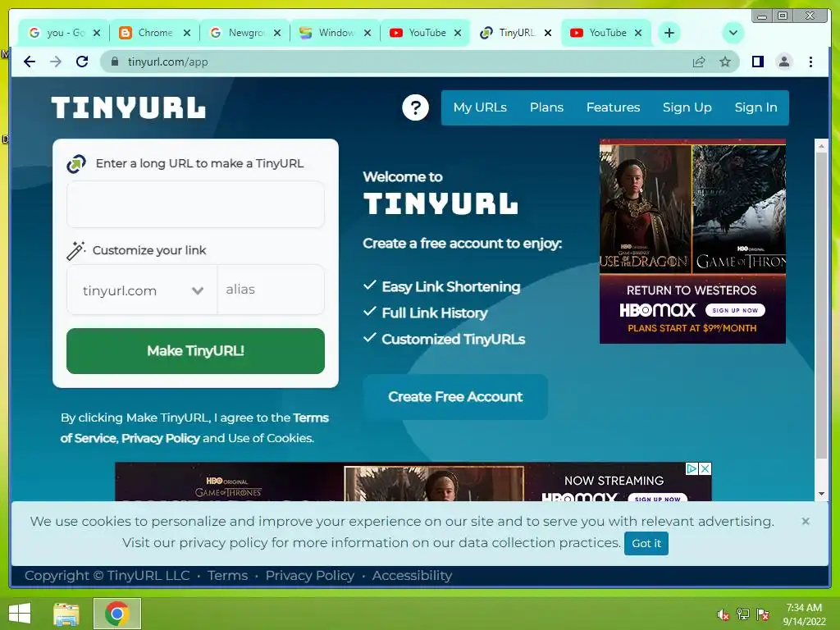The width and height of the screenshot is (840, 630).
Task: Click the alias input field
Action: (x=271, y=290)
